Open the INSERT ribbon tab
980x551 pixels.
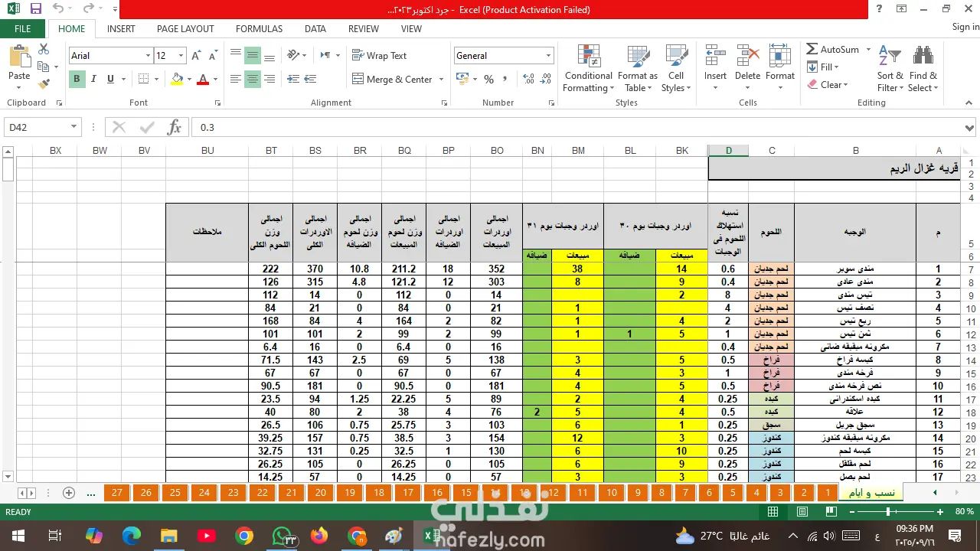[x=121, y=29]
